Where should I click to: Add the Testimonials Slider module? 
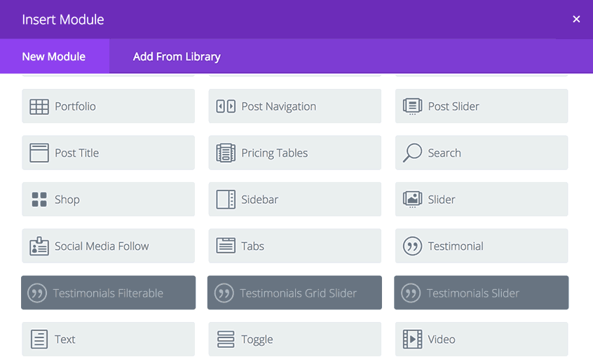click(482, 293)
